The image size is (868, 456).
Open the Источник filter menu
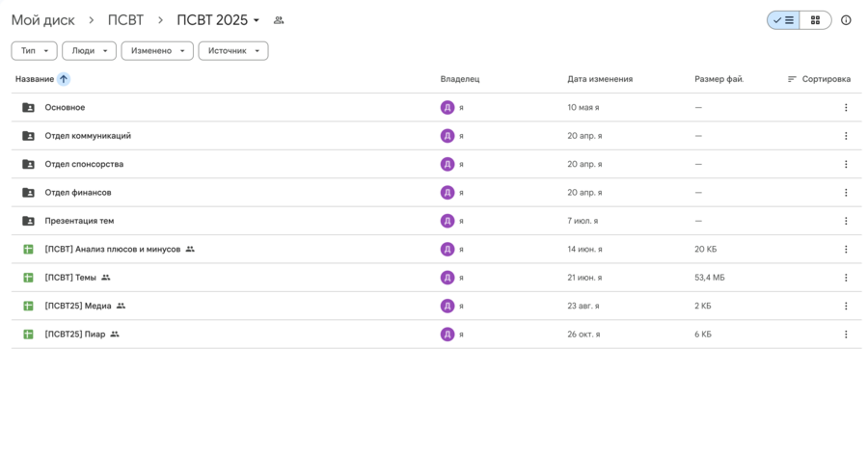[232, 51]
